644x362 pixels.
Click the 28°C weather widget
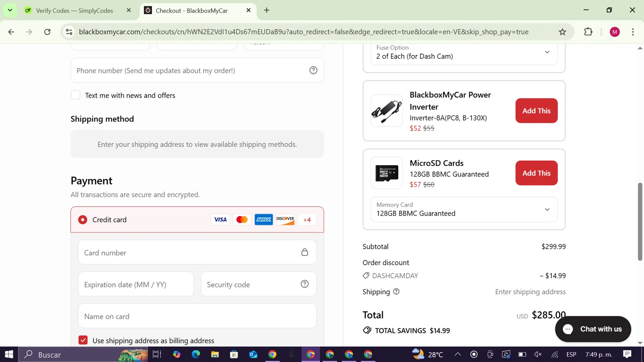427,354
